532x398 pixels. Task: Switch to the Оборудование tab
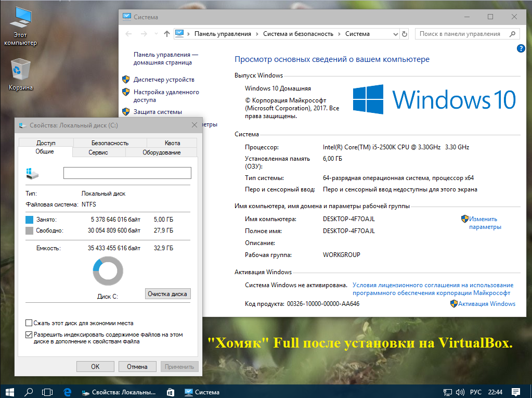click(x=162, y=152)
